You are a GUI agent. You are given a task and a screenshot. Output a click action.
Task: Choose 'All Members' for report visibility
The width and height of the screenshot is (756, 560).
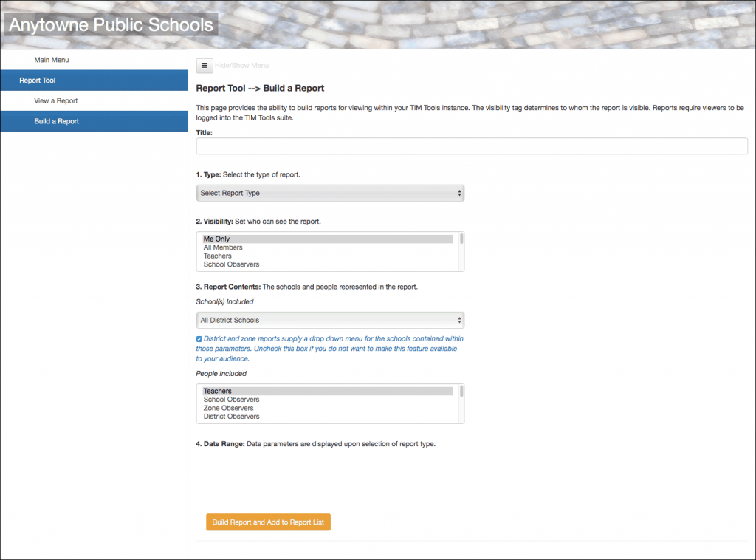(258, 247)
